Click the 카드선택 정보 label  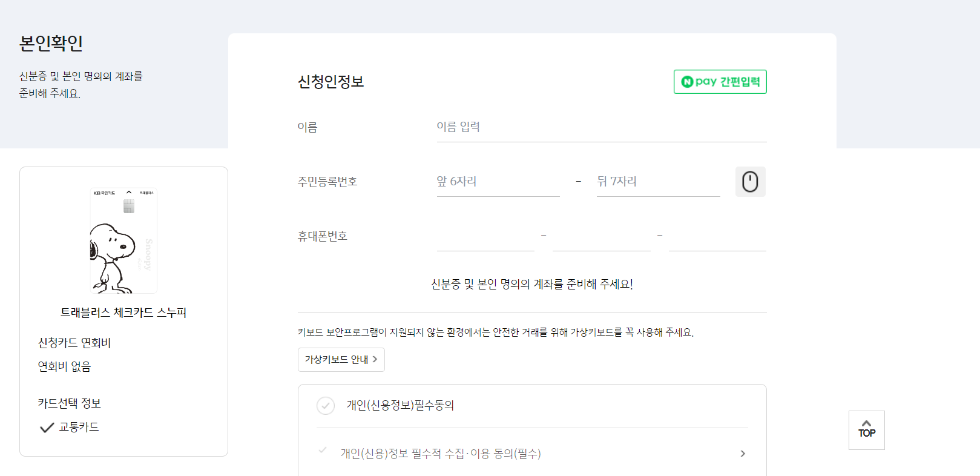point(70,404)
